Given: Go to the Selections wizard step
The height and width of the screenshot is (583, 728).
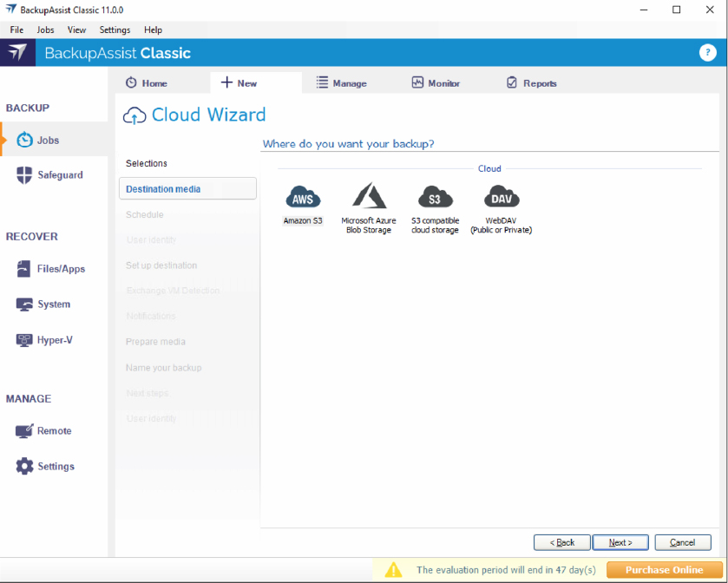Looking at the screenshot, I should (x=147, y=163).
